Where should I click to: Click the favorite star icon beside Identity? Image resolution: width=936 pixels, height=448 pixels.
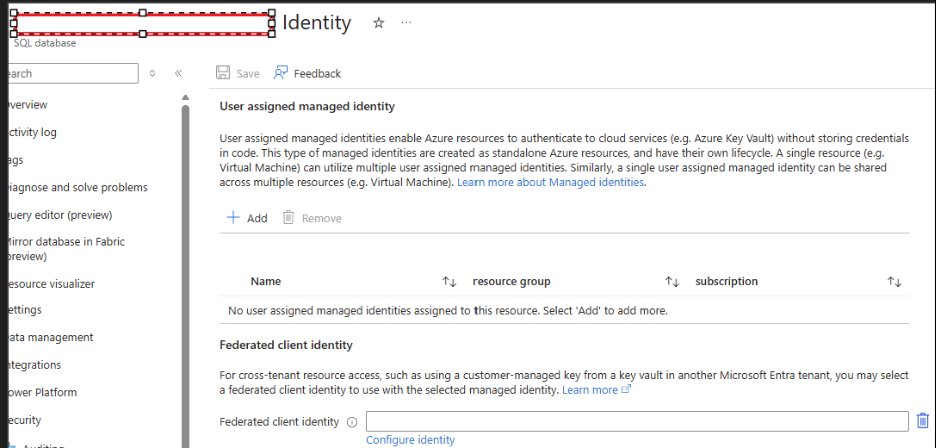point(378,23)
